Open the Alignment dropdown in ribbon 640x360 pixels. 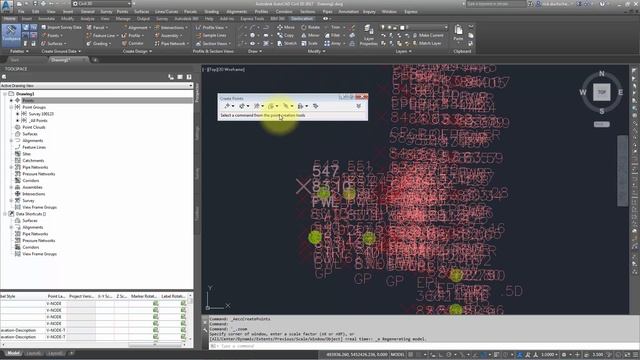pos(136,27)
